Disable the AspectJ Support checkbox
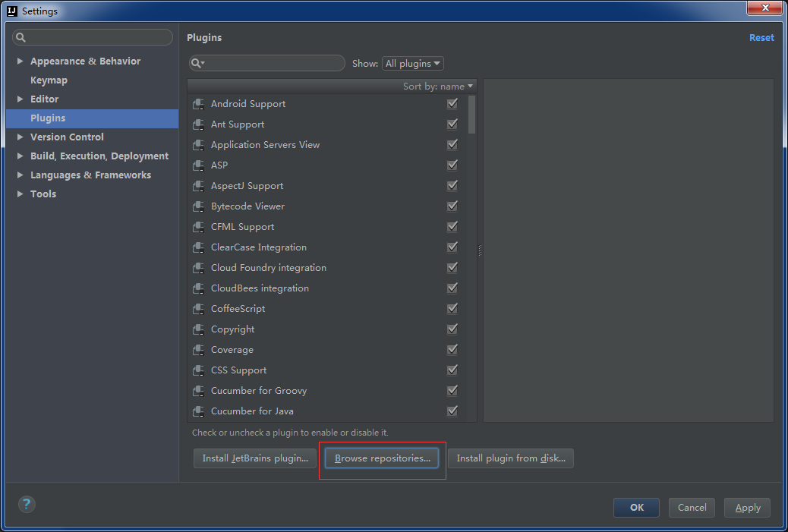This screenshot has width=788, height=532. pos(452,185)
